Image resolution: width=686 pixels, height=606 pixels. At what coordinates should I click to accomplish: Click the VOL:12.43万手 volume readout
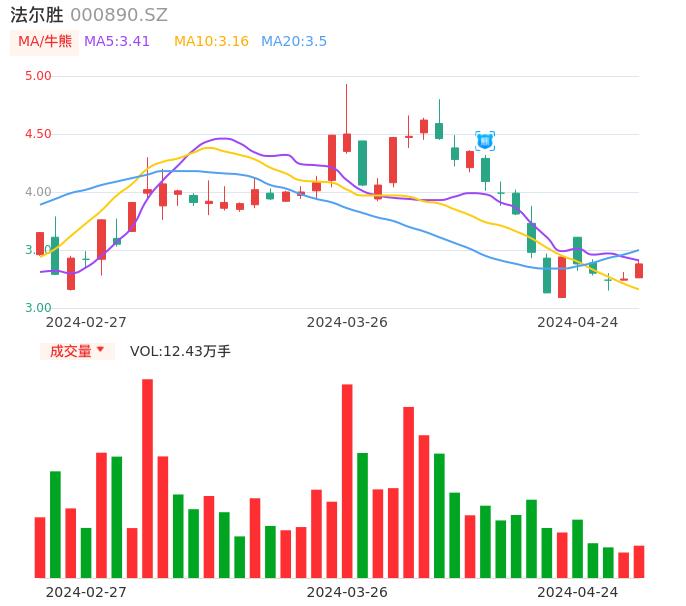tap(180, 351)
